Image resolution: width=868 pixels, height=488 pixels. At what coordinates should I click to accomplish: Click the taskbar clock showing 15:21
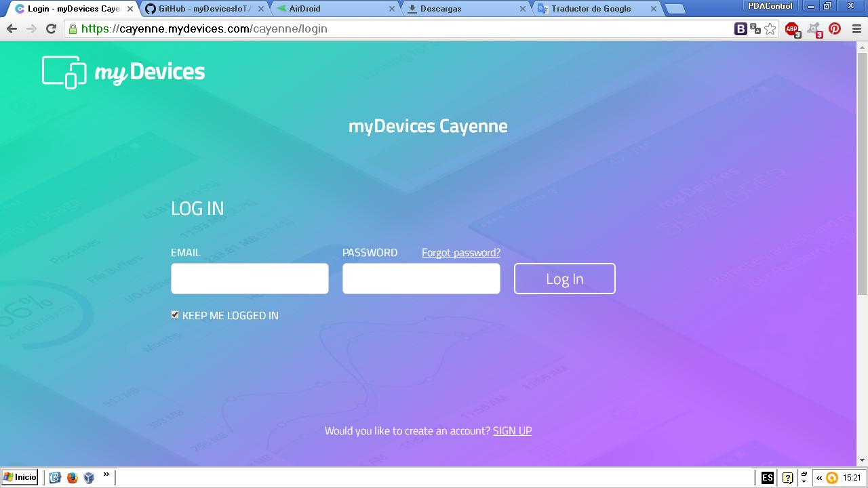click(x=852, y=478)
